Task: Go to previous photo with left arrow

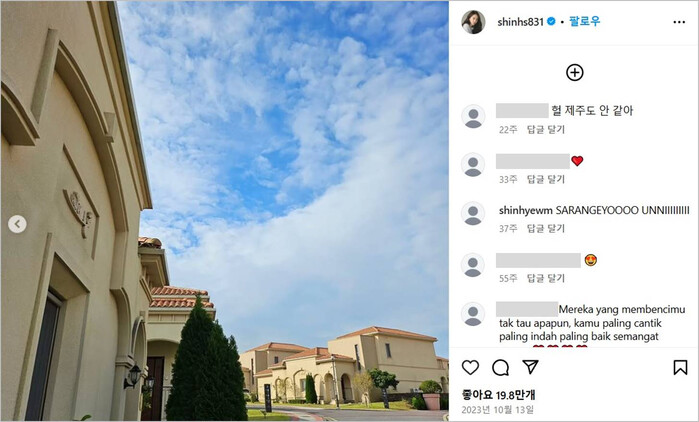Action: (x=17, y=224)
